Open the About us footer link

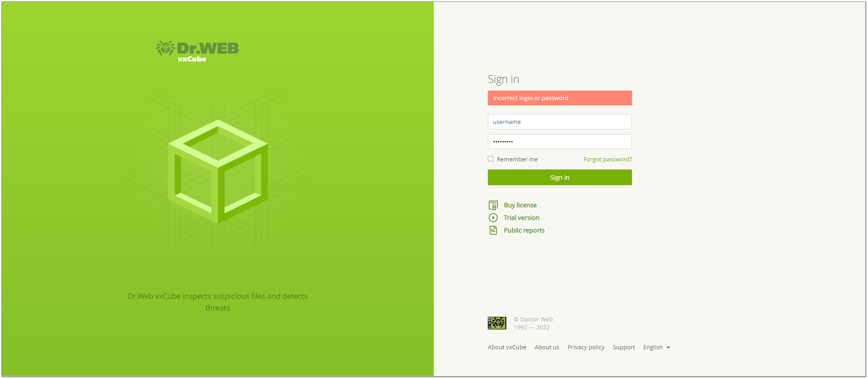(x=547, y=347)
